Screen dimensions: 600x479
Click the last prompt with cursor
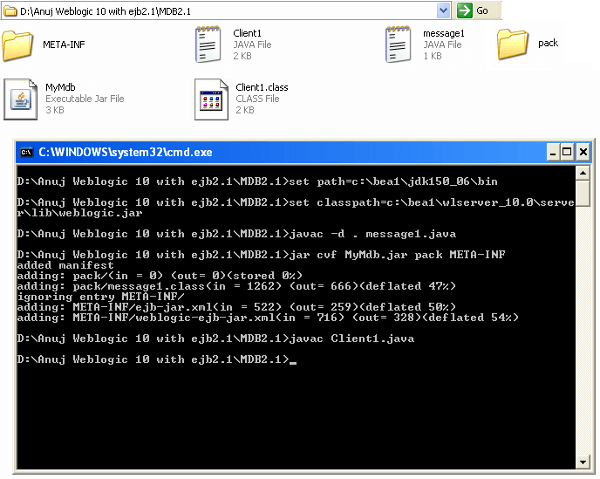(157, 360)
